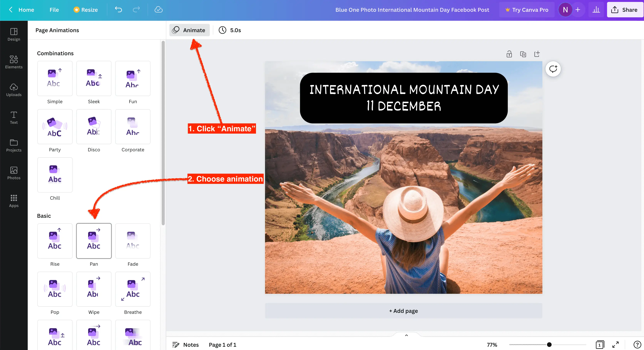Click the Add page button
The image size is (644, 350).
tap(403, 311)
